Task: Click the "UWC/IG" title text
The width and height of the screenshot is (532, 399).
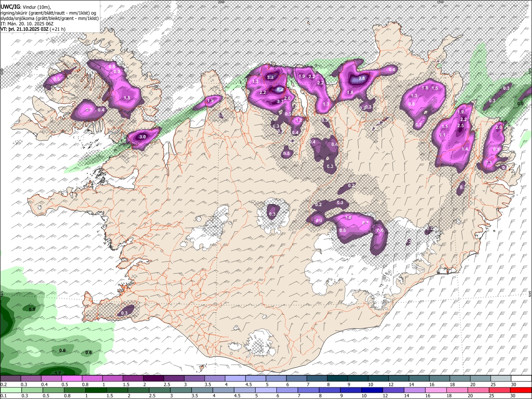Action: coord(10,7)
